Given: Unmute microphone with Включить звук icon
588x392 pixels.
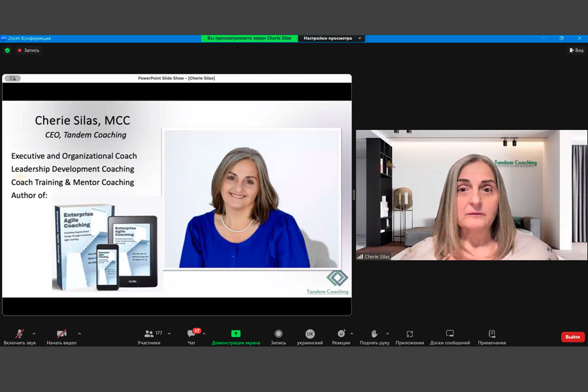Looking at the screenshot, I should tap(20, 334).
